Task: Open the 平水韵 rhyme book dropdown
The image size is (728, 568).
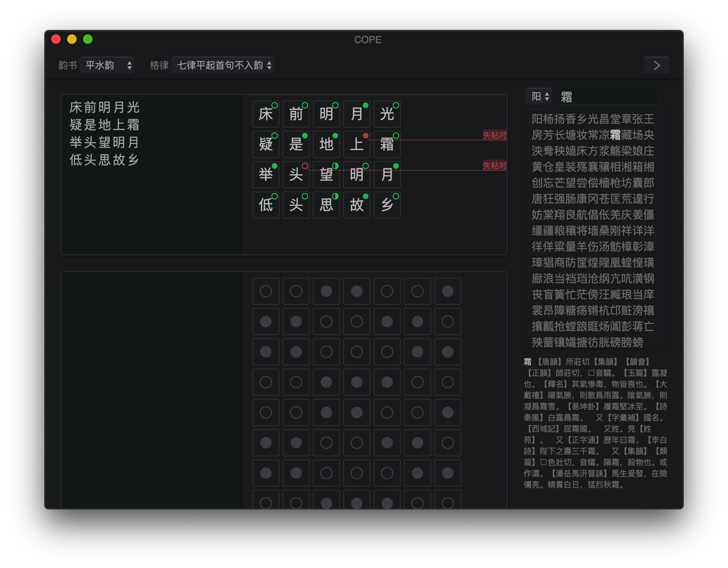Action: (107, 65)
